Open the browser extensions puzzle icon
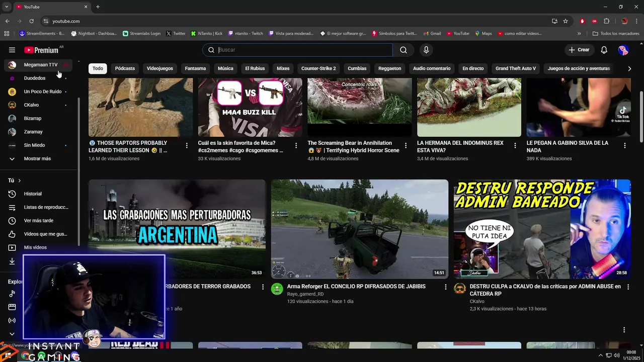This screenshot has width=644, height=362. pyautogui.click(x=606, y=21)
